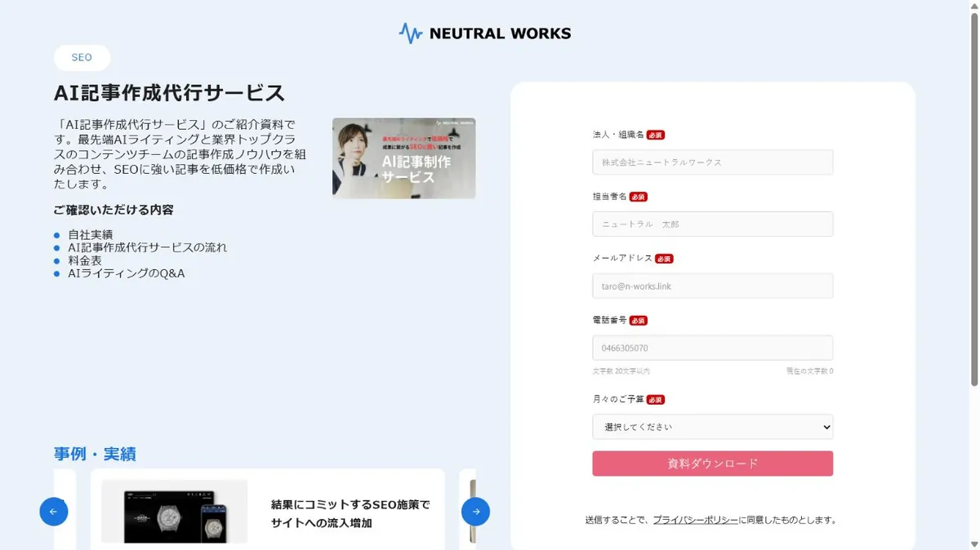The width and height of the screenshot is (980, 550).
Task: Go to previous case study slide
Action: pos(54,512)
